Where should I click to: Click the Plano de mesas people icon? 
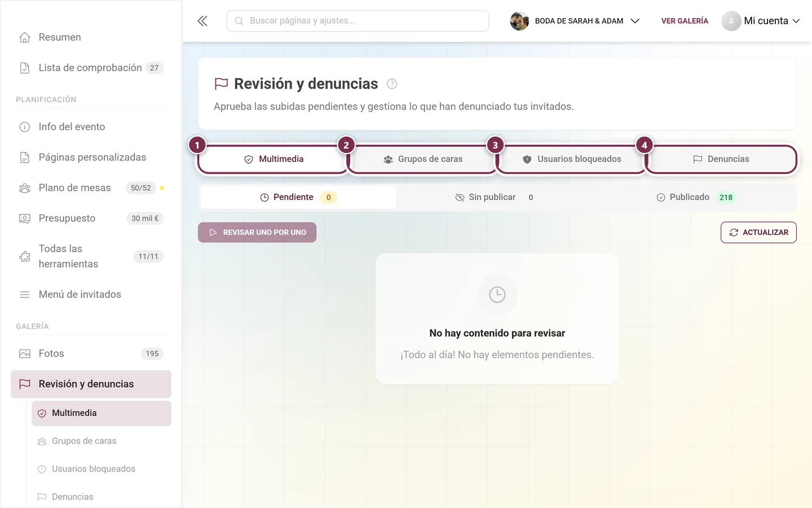click(x=25, y=188)
